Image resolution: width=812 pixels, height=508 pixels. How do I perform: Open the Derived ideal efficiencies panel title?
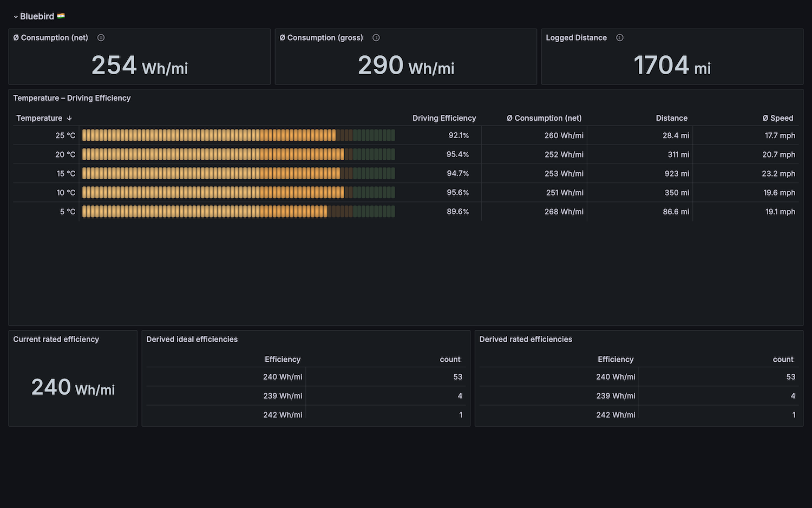tap(192, 340)
